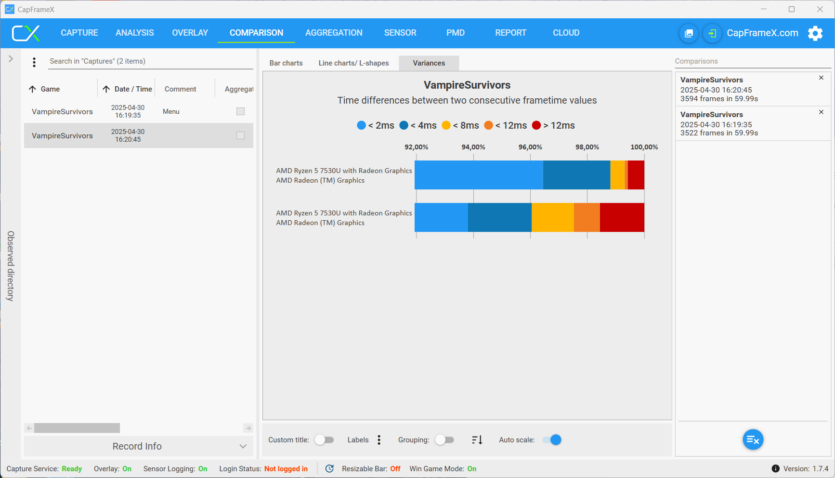Click the login arrow icon in header

(712, 33)
